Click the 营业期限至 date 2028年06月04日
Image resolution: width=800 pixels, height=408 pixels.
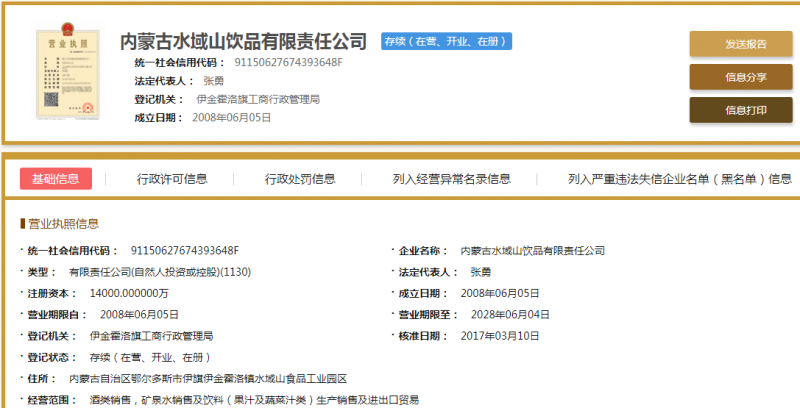click(x=510, y=315)
